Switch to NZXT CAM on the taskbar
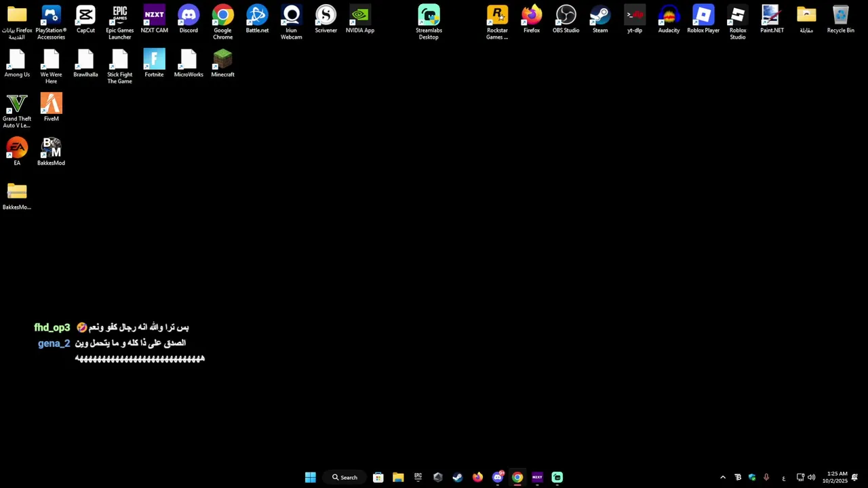Screen dimensions: 868x488 tap(537, 477)
